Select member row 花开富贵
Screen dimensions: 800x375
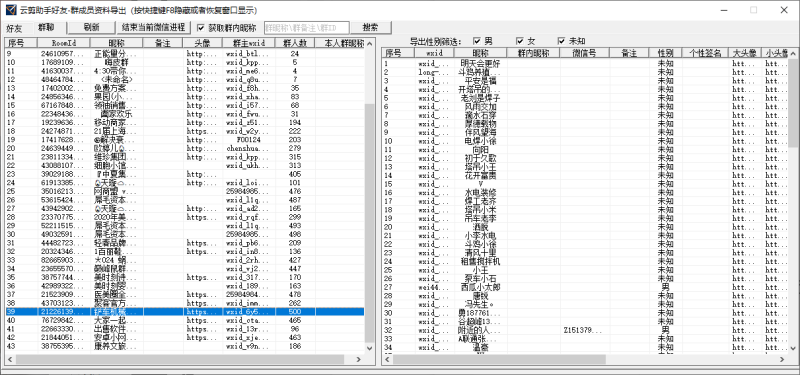point(585,176)
